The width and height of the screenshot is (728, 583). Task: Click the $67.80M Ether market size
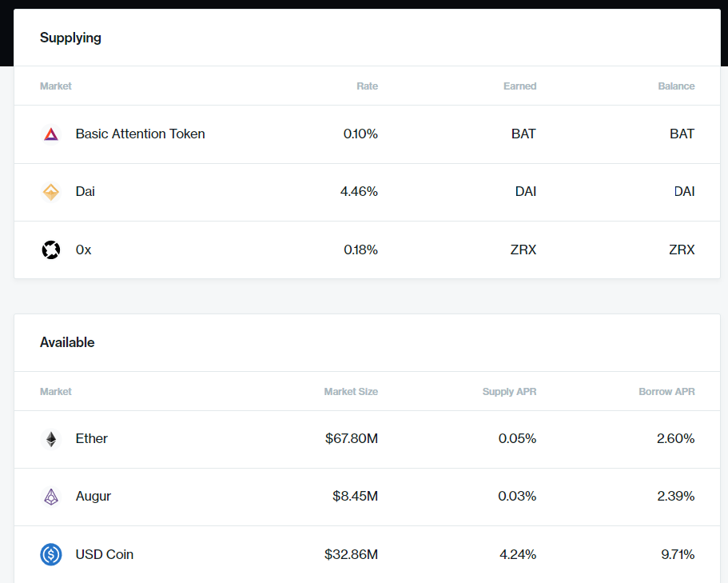(352, 438)
